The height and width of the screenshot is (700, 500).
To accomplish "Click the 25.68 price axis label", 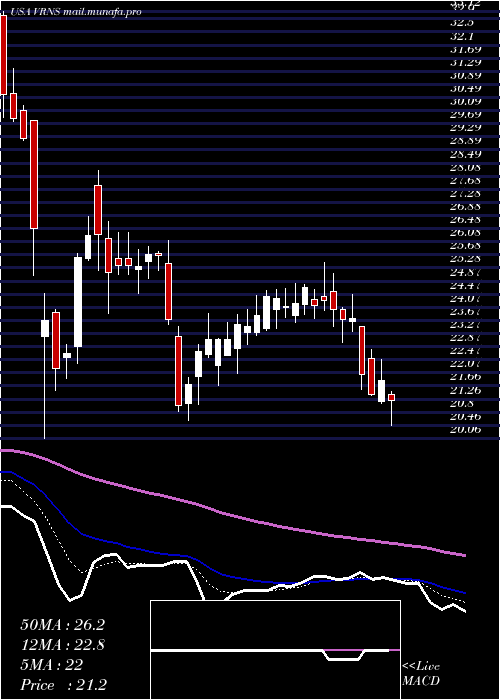I will pos(466,246).
